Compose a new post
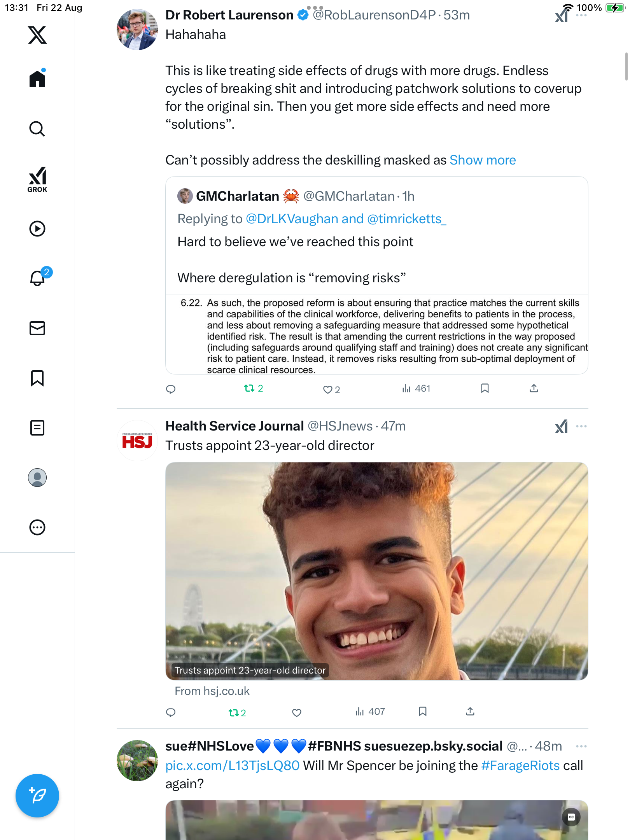Viewport: 630px width, 840px height. (x=37, y=795)
